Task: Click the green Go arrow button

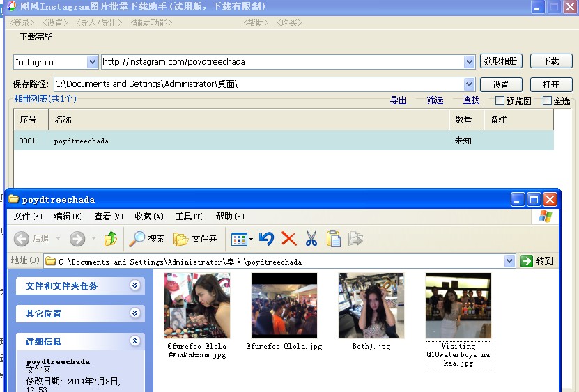Action: (x=527, y=261)
